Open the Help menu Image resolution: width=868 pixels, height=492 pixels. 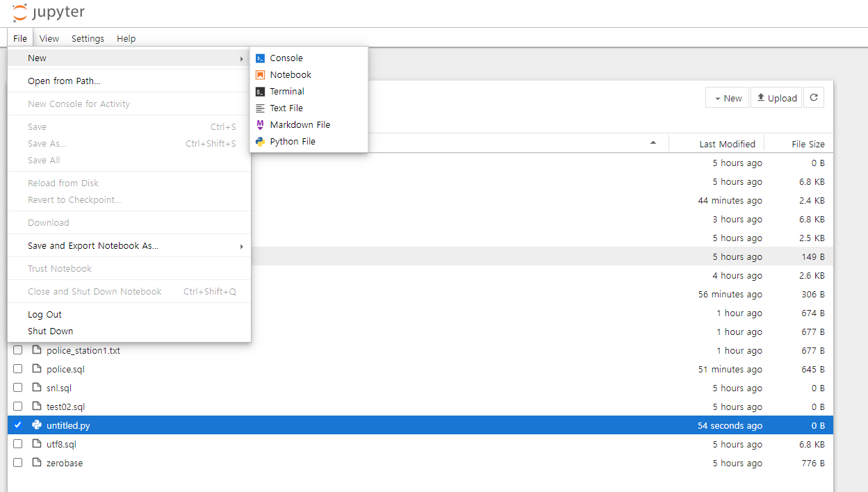126,38
